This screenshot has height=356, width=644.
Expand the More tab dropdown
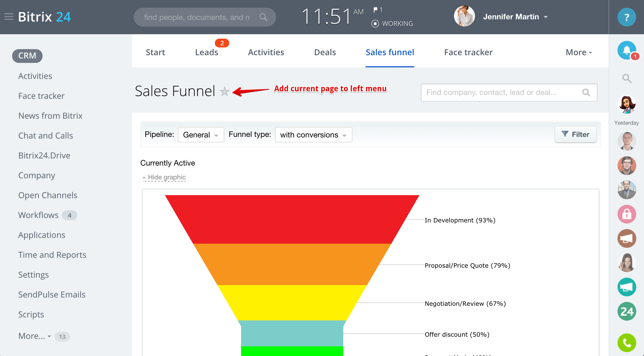(x=579, y=52)
